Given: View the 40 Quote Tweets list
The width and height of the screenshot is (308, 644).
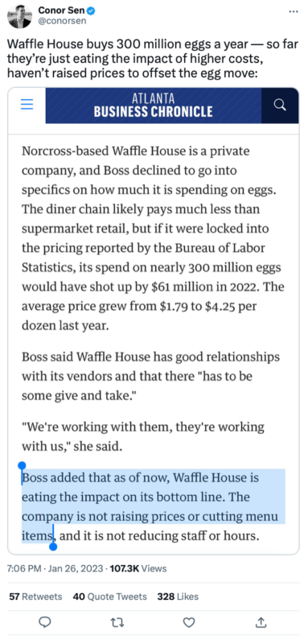Looking at the screenshot, I should (x=109, y=597).
